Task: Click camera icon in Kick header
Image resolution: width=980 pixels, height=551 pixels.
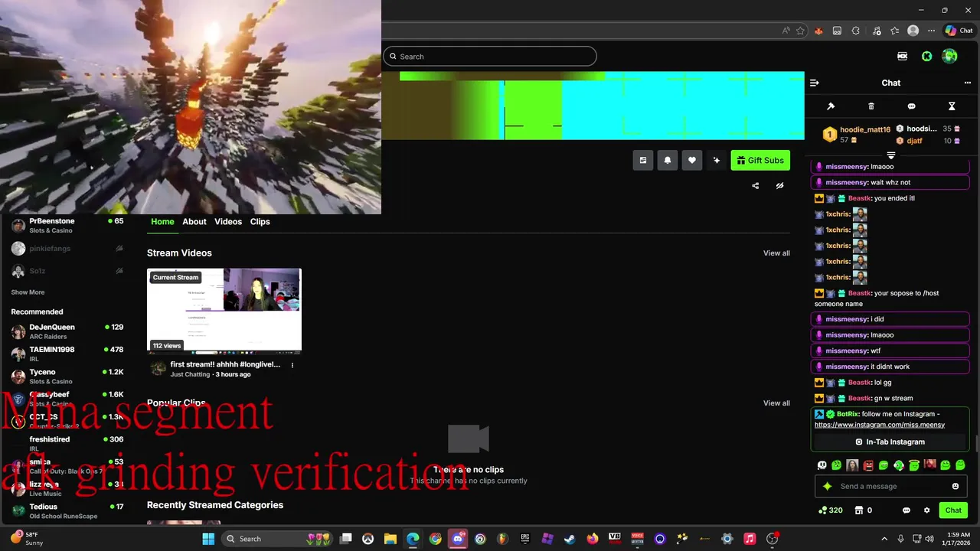Action: (x=903, y=56)
